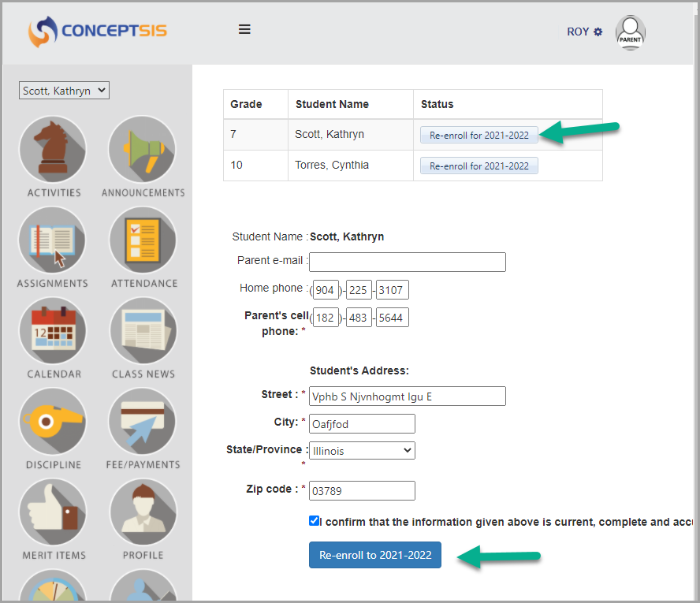Image resolution: width=700 pixels, height=603 pixels.
Task: Click the ANNOUNCEMENTS label
Action: click(x=143, y=193)
